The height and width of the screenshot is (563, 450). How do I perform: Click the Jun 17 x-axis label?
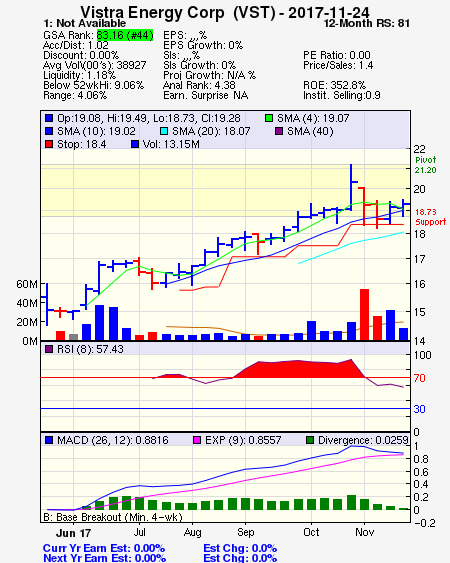click(73, 533)
